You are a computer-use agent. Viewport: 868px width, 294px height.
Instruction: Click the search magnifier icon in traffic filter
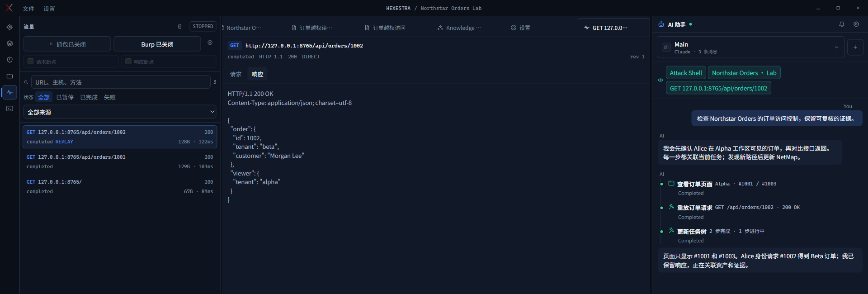(x=26, y=82)
